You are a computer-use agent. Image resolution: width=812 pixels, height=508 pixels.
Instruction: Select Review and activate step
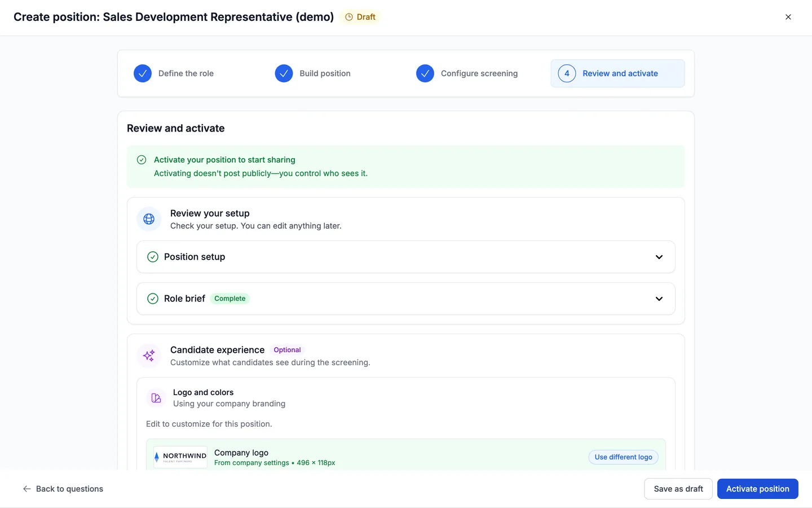pos(617,73)
